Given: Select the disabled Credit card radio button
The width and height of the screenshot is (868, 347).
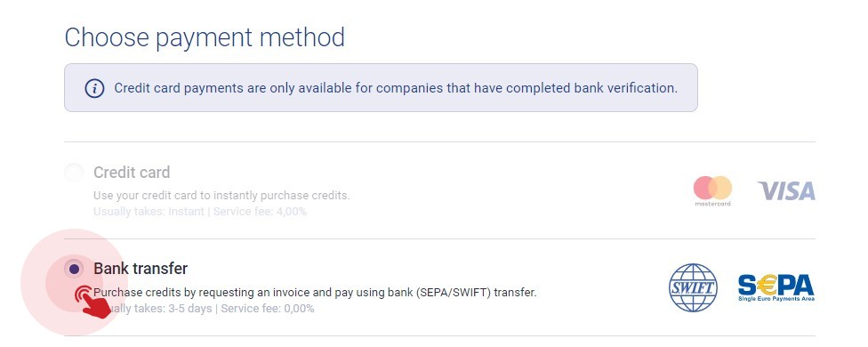Looking at the screenshot, I should (74, 173).
